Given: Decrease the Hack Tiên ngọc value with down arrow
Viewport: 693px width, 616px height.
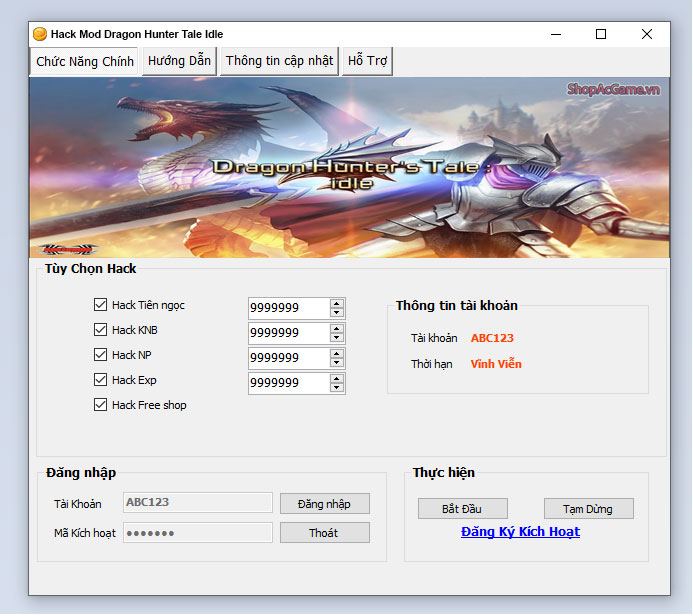Looking at the screenshot, I should tap(337, 312).
